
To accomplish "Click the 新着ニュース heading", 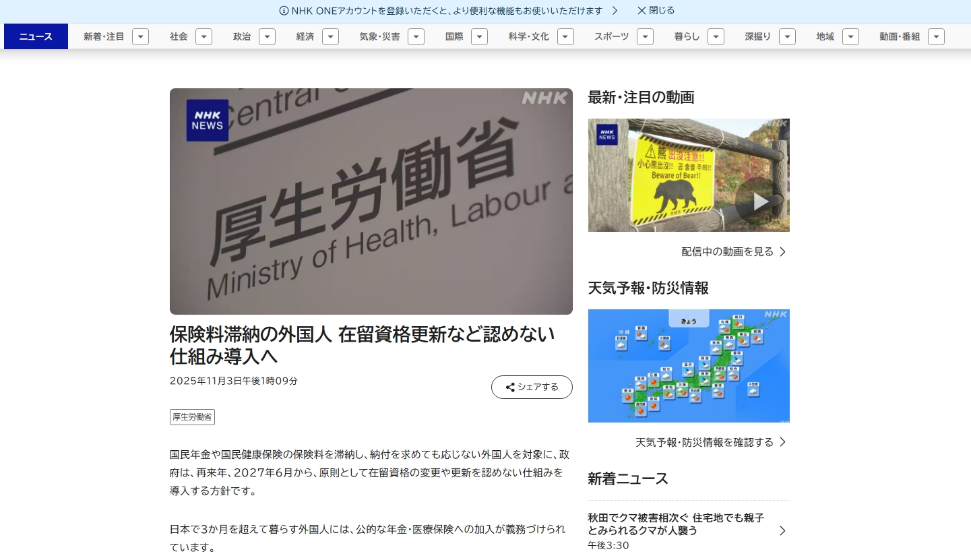I will click(628, 479).
